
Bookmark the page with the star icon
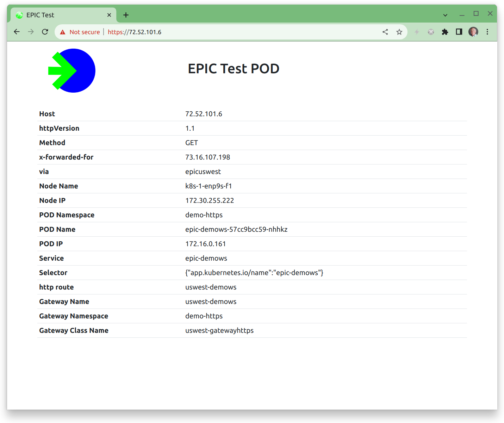(399, 32)
